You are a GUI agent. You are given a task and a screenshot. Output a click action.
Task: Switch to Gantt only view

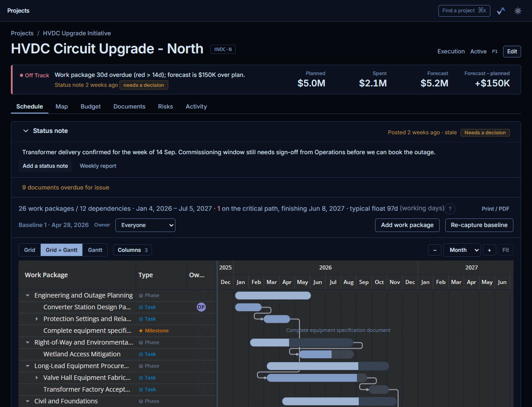[x=95, y=250]
